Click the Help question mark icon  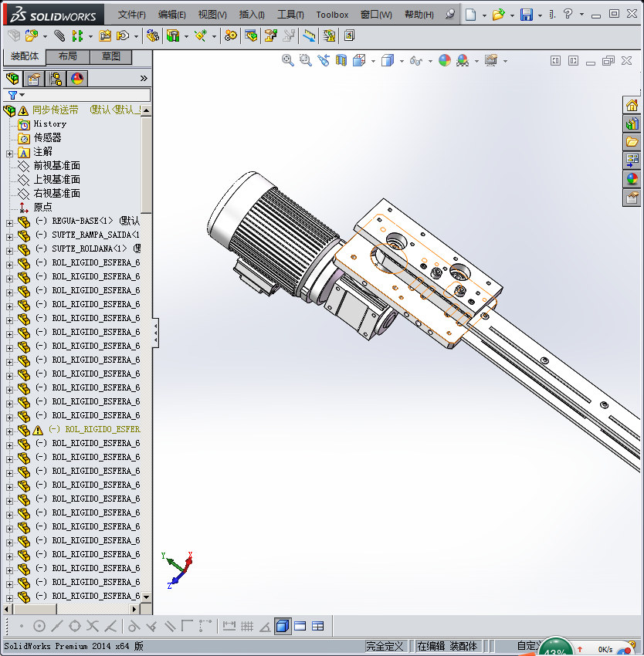click(x=568, y=14)
